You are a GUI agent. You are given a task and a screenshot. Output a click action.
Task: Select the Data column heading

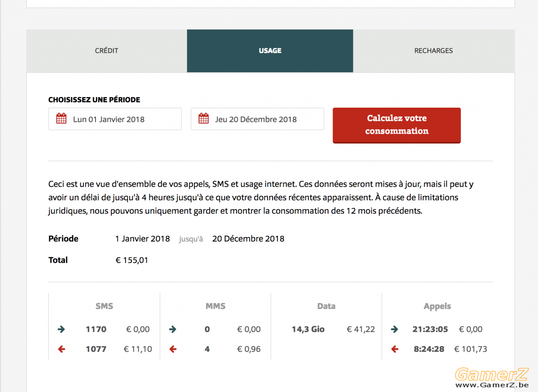(x=326, y=306)
